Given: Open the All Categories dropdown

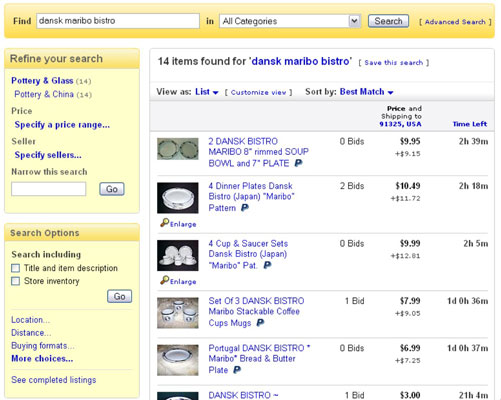Looking at the screenshot, I should (x=290, y=21).
